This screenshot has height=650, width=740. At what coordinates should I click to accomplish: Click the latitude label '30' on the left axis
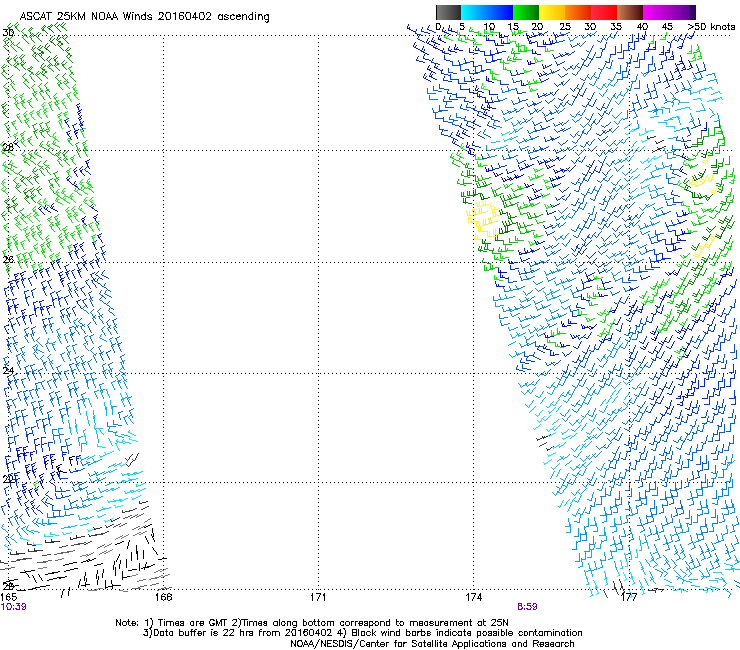tap(8, 32)
